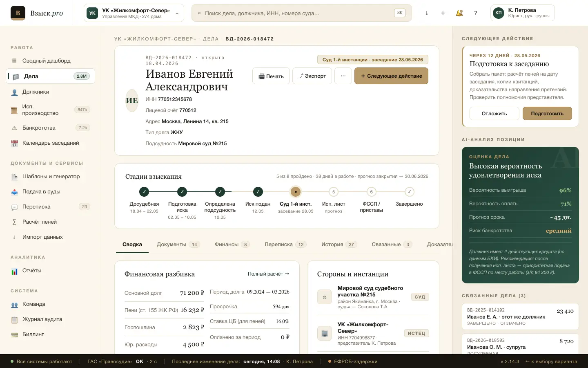
Task: Click the Иск подан stage marker
Action: coord(258,192)
